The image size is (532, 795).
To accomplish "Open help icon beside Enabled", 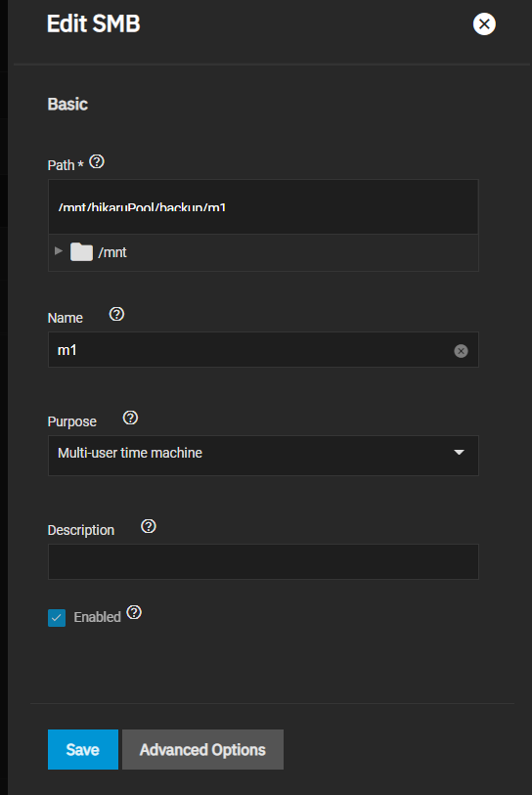I will tap(134, 612).
